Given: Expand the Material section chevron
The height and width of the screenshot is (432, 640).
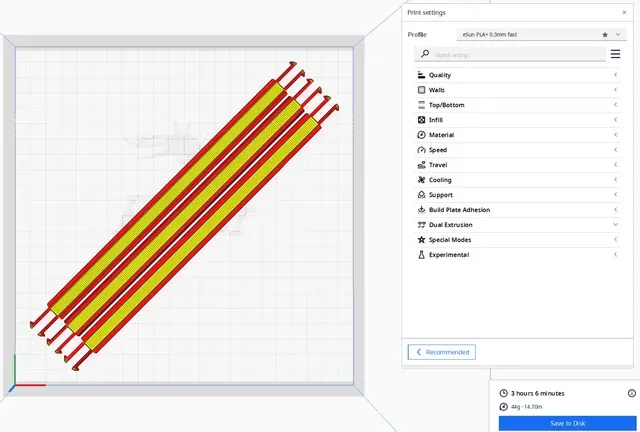Looking at the screenshot, I should pyautogui.click(x=615, y=135).
